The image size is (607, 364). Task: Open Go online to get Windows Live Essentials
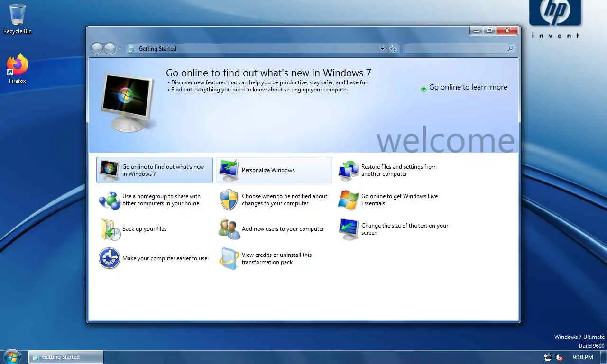399,200
